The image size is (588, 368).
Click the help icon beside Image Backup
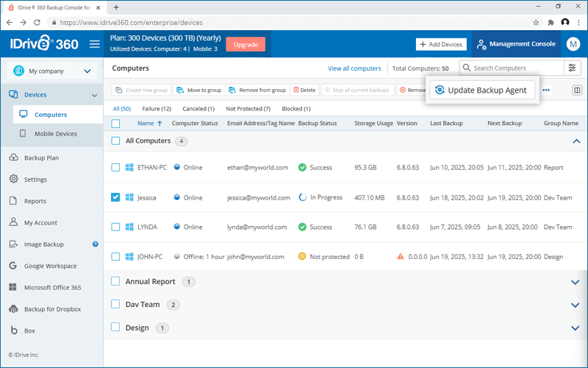96,244
